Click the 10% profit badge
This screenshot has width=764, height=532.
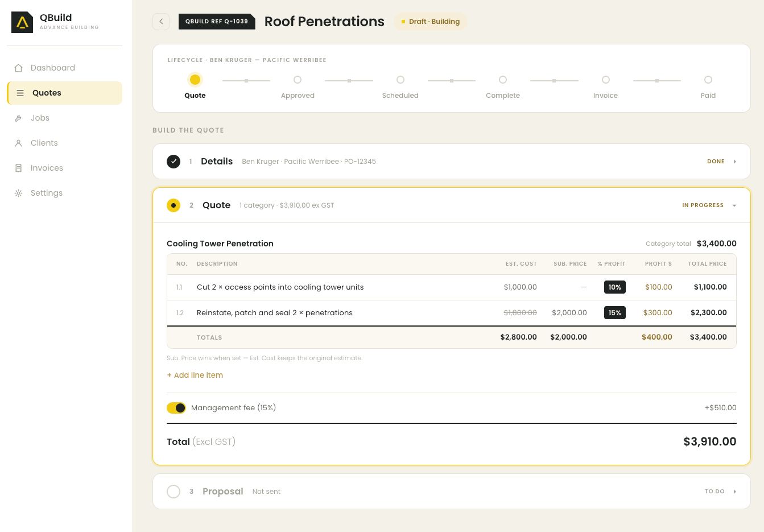click(x=615, y=287)
